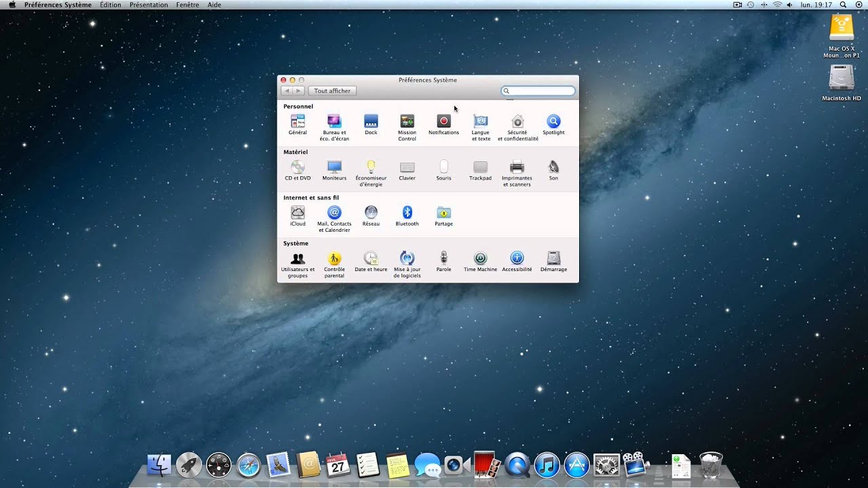Open the Démarrage preference pane
The image size is (868, 488).
553,262
